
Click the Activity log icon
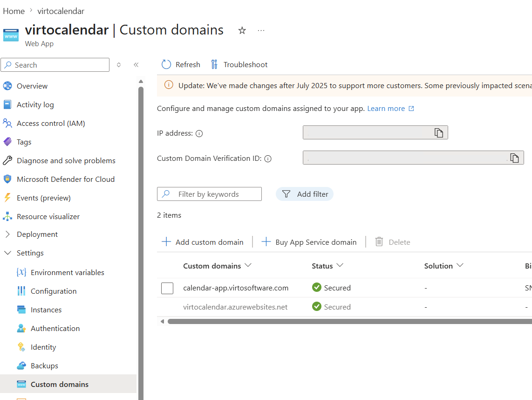(7, 104)
